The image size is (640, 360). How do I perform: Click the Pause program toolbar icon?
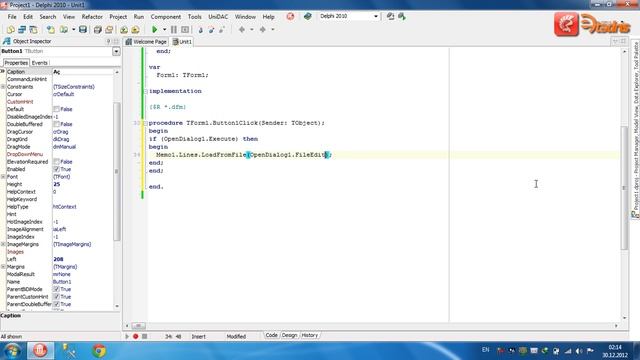pyautogui.click(x=174, y=29)
